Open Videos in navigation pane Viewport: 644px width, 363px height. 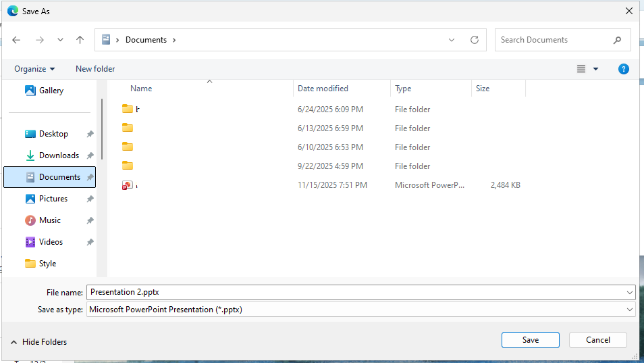44,242
